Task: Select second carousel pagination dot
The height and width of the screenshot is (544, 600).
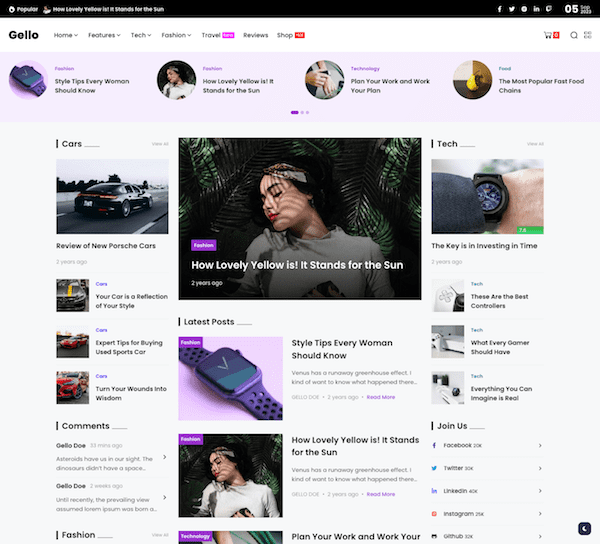Action: point(302,112)
